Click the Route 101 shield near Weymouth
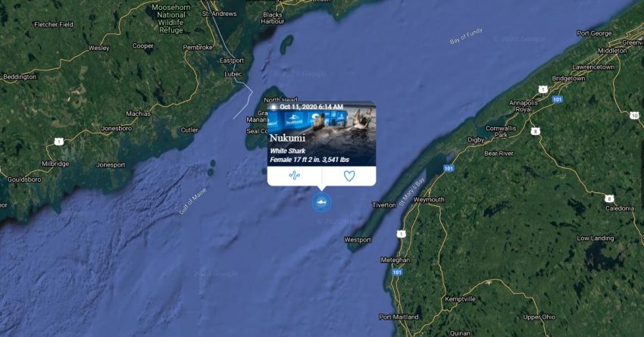The height and width of the screenshot is (337, 644). click(x=449, y=168)
